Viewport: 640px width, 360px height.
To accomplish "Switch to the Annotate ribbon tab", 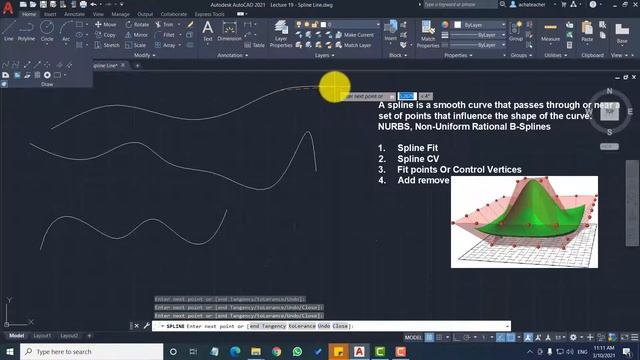I will pyautogui.click(x=74, y=14).
